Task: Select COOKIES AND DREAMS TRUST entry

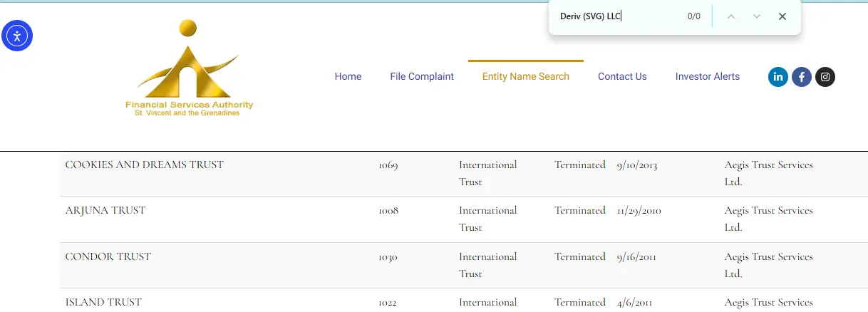Action: tap(145, 165)
